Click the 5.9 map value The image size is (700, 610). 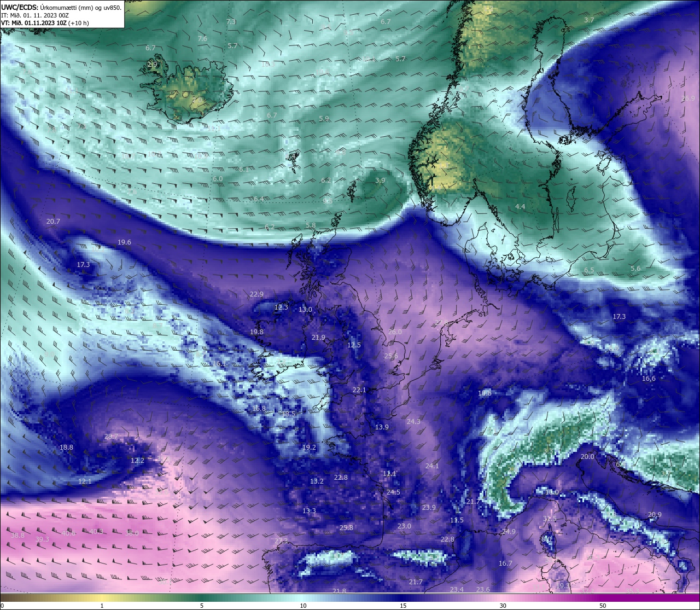(x=324, y=119)
